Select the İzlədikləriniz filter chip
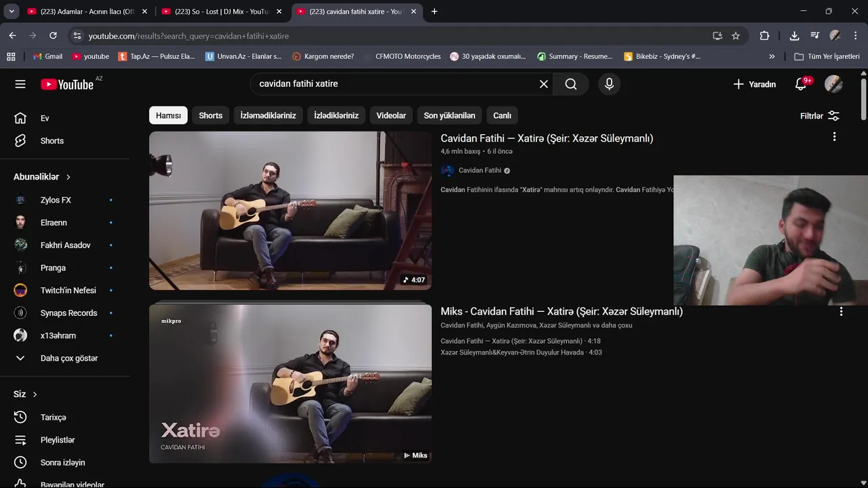Image resolution: width=868 pixels, height=488 pixels. pyautogui.click(x=336, y=116)
